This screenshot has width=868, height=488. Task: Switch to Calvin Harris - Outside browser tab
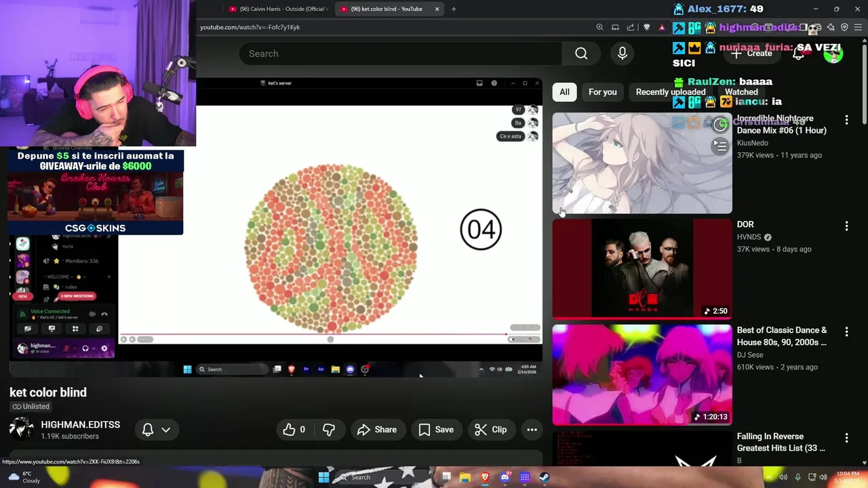click(x=278, y=9)
